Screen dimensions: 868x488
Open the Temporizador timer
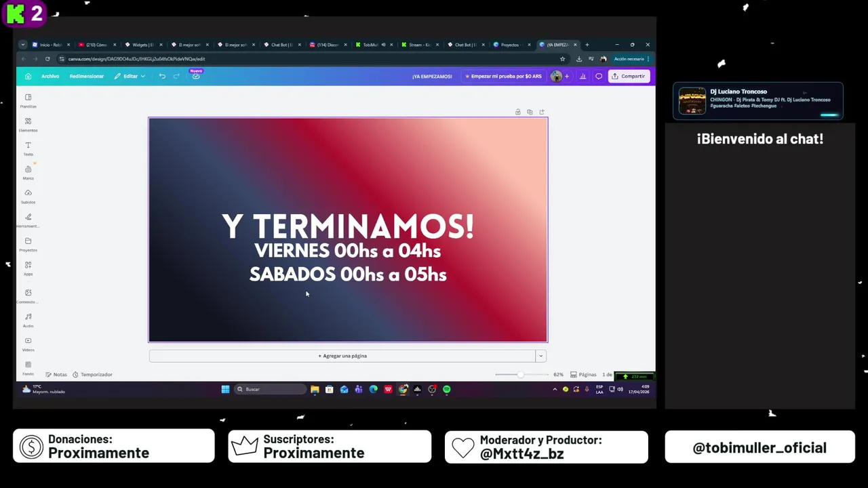click(x=92, y=374)
